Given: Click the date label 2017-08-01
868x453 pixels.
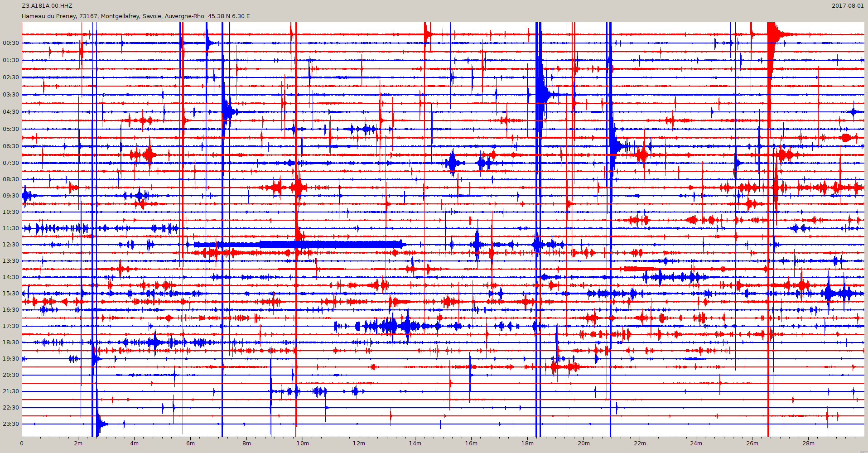Looking at the screenshot, I should [x=848, y=6].
